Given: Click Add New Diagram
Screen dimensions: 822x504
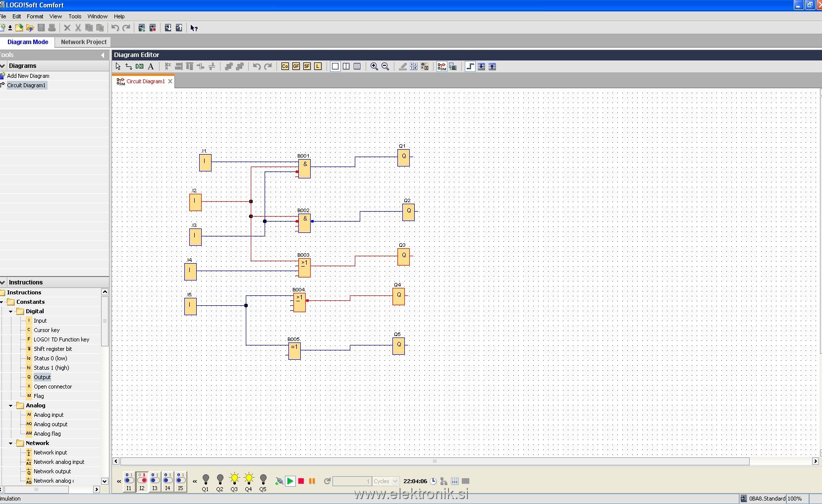Looking at the screenshot, I should (x=28, y=76).
